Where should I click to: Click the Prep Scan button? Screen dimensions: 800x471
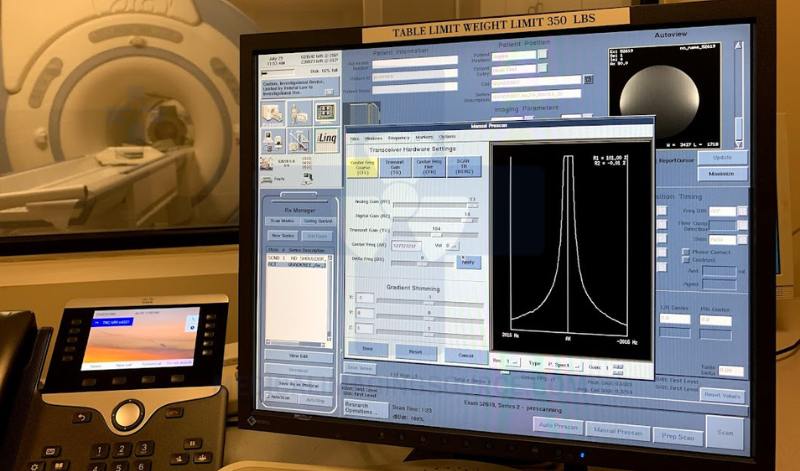(678, 437)
